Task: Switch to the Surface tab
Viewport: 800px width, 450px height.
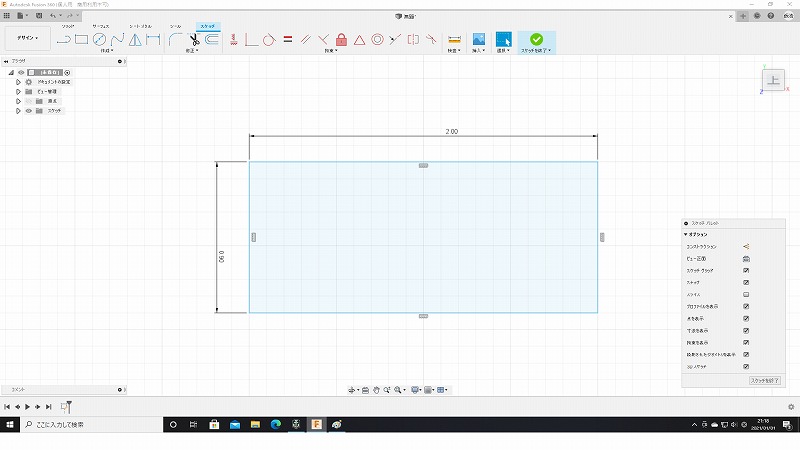Action: coord(101,26)
